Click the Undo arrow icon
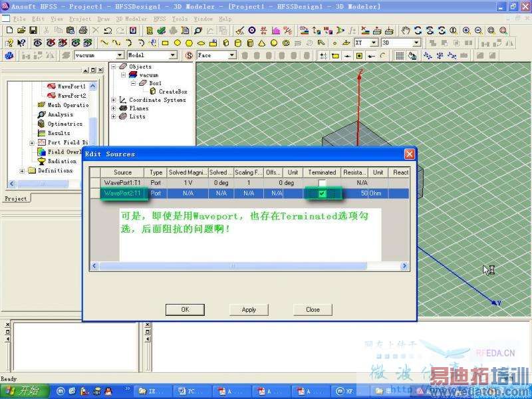 (x=108, y=31)
